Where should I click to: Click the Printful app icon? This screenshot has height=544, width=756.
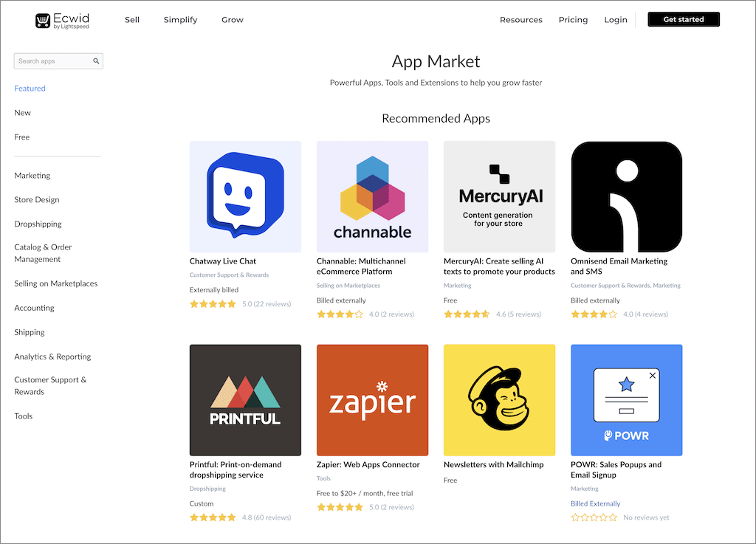(x=245, y=400)
